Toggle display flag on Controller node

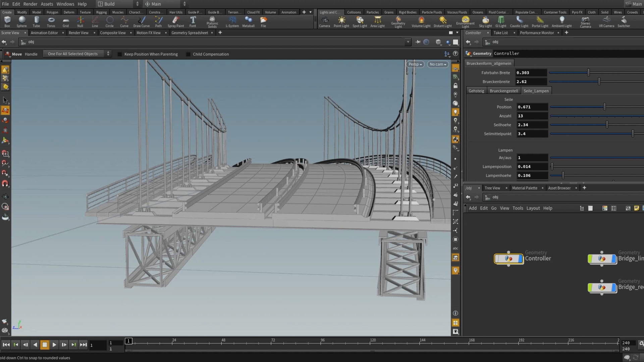coord(520,259)
